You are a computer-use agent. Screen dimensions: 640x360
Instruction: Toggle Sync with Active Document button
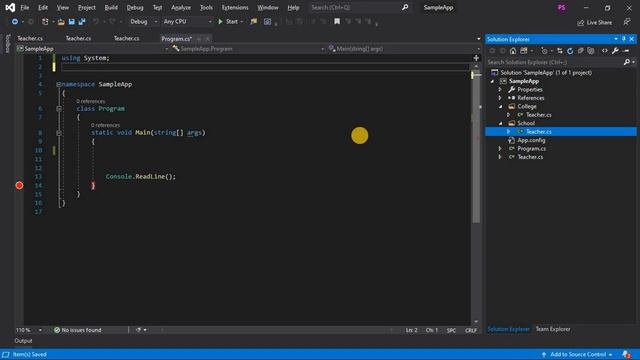560,51
